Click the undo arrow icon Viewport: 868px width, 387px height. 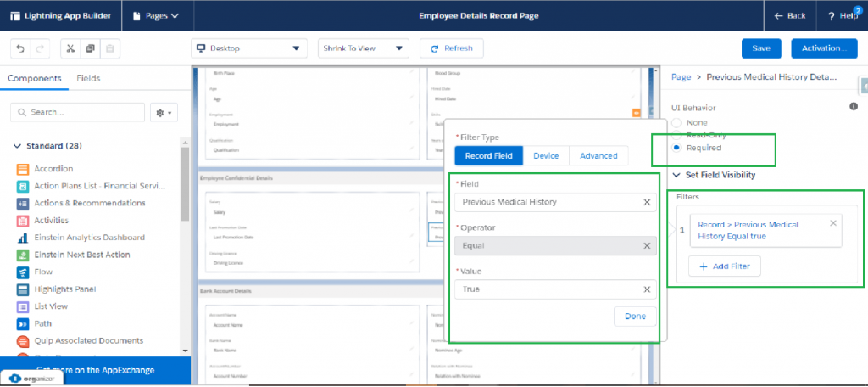(x=20, y=48)
